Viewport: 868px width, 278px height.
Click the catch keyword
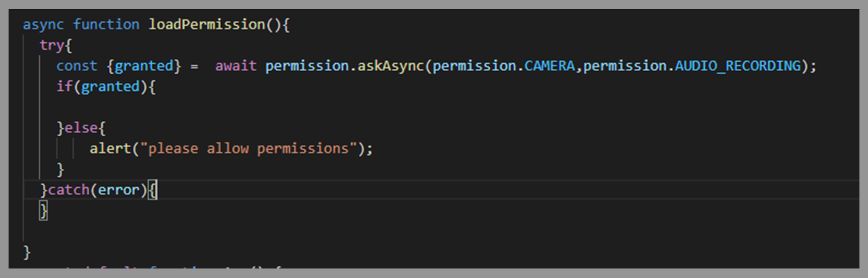tap(69, 190)
